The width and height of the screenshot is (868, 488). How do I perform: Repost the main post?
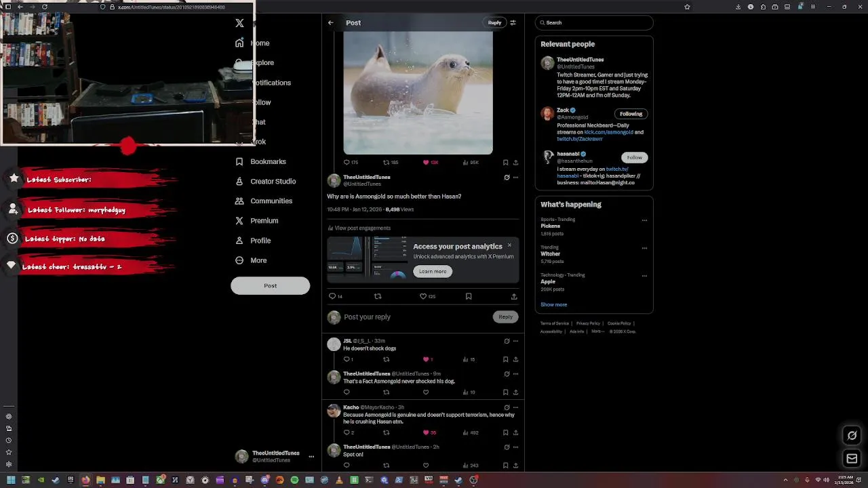click(x=378, y=296)
